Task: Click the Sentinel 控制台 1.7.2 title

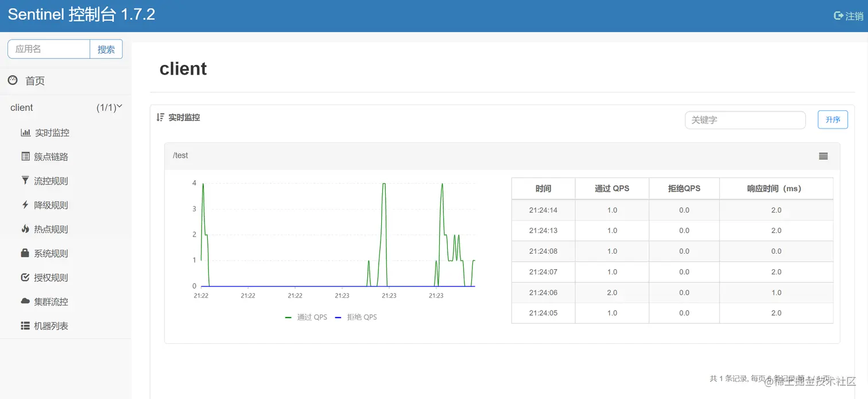Action: click(x=82, y=14)
